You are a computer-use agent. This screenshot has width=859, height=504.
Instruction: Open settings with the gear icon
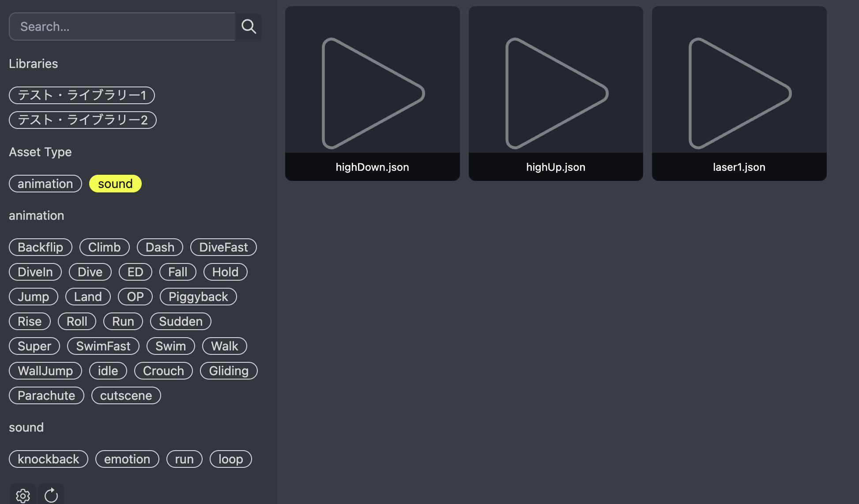(23, 495)
